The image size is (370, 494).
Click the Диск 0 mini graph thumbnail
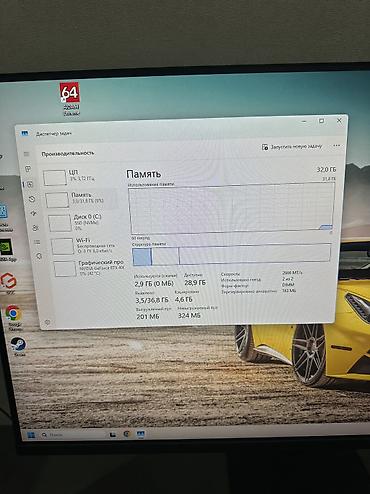[x=60, y=223]
